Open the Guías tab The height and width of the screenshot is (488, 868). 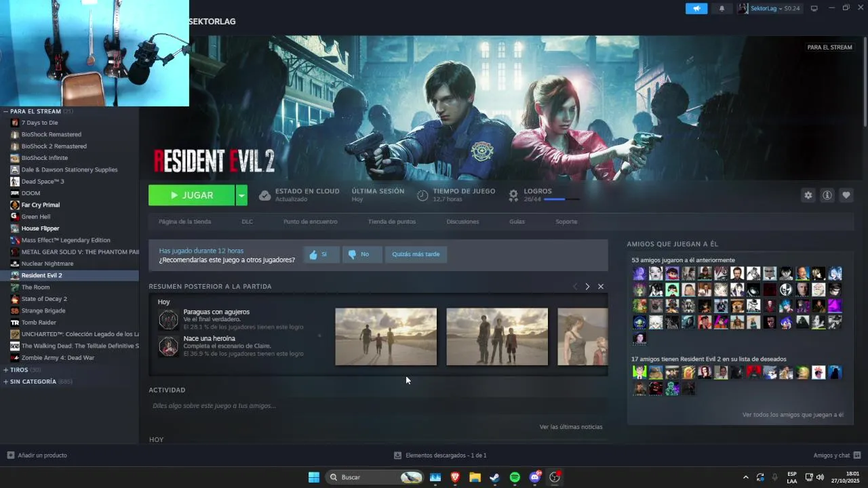[x=517, y=222]
